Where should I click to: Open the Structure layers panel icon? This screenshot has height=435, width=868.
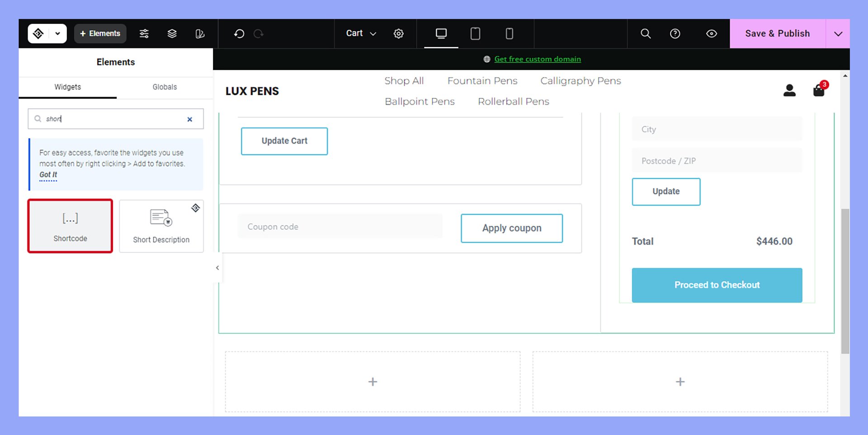172,33
